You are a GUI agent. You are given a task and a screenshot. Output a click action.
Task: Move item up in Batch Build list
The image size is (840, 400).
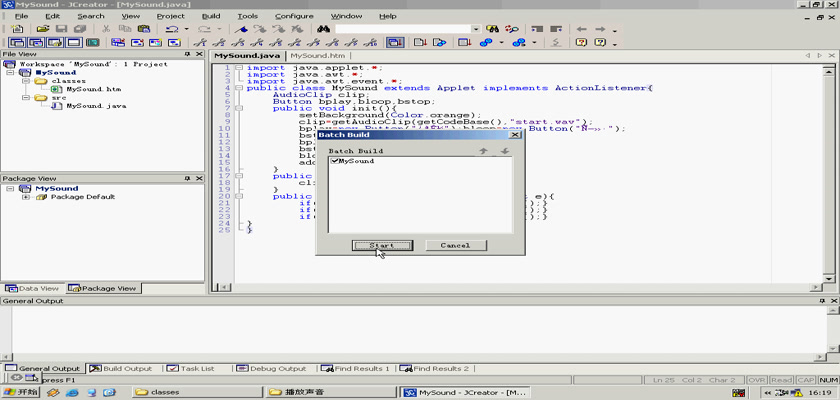click(483, 151)
